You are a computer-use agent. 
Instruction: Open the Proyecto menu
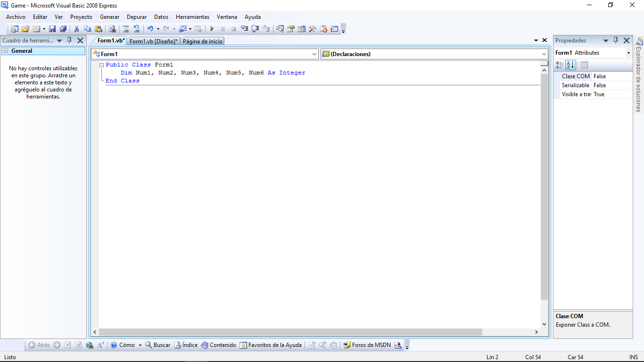tap(81, 17)
